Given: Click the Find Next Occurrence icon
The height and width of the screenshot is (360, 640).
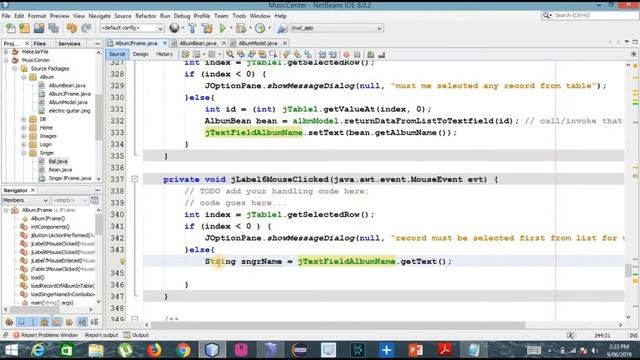Looking at the screenshot, I should click(x=251, y=54).
